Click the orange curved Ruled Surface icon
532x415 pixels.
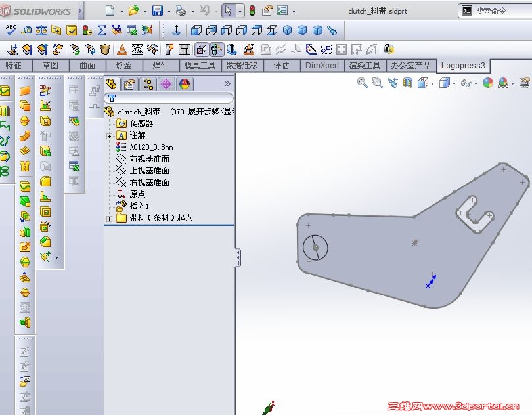point(25,136)
